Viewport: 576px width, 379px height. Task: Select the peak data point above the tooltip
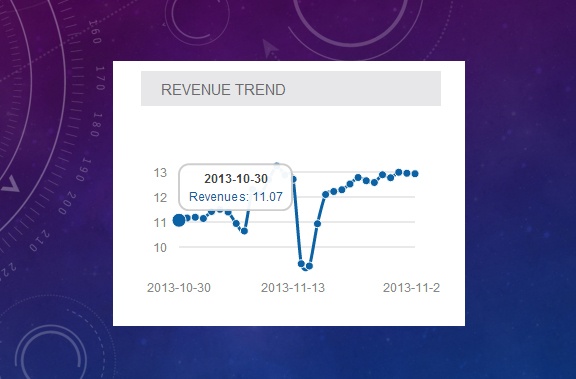pos(277,166)
